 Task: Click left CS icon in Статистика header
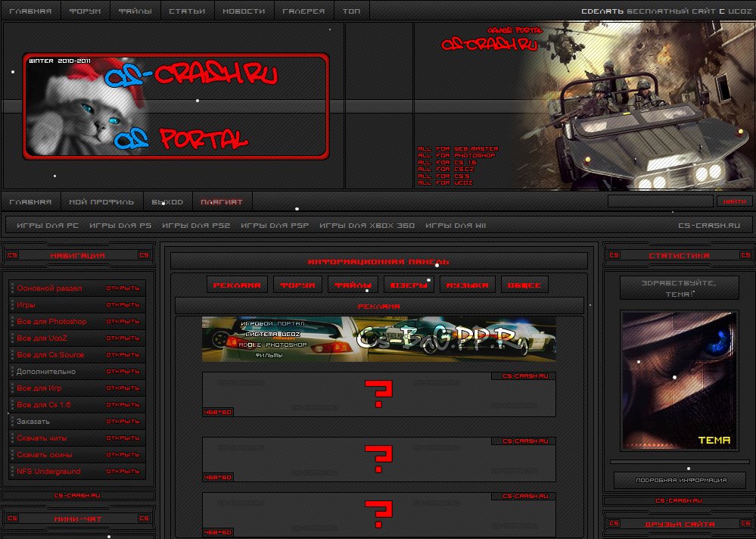614,254
